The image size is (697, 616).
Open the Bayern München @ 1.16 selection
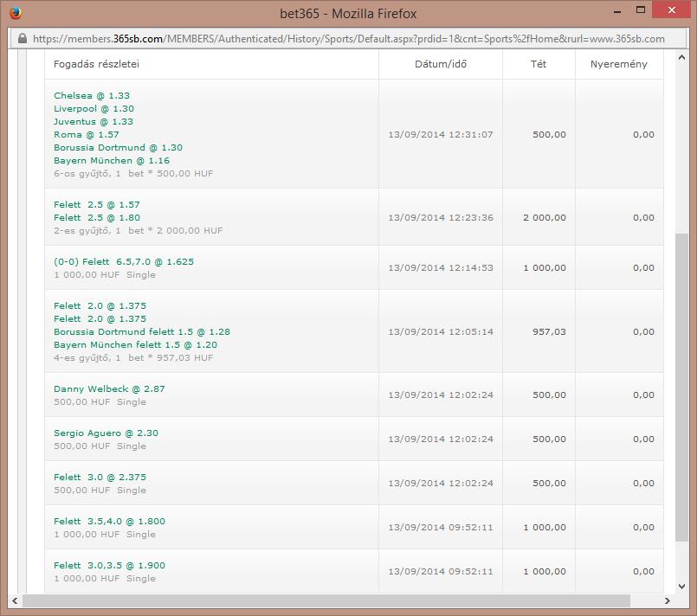click(112, 160)
